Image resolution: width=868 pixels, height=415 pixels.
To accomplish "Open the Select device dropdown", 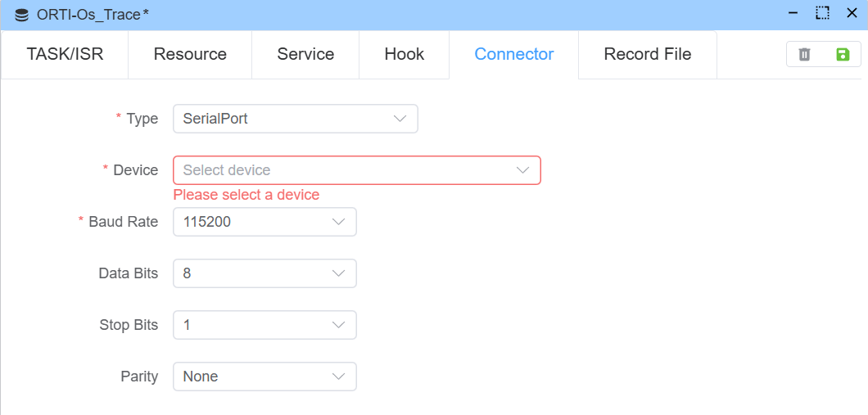I will (x=356, y=170).
